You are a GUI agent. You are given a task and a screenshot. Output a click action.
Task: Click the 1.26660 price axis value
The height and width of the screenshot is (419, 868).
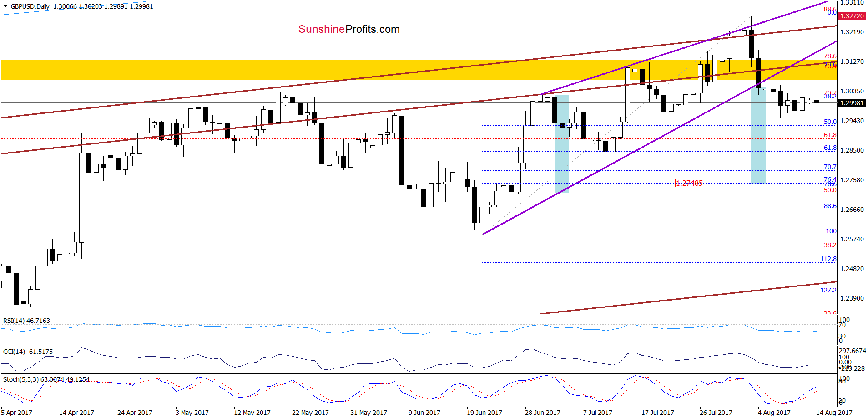tap(852, 209)
